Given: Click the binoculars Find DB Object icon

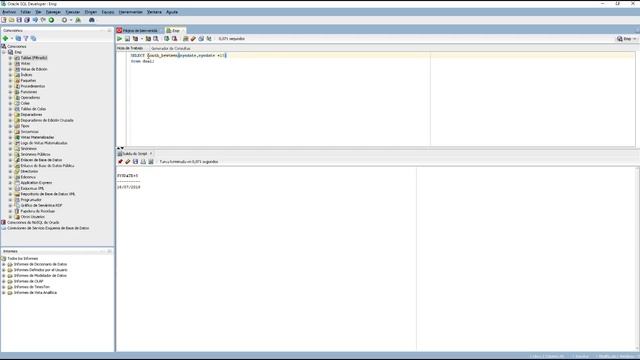Looking at the screenshot, I should [x=92, y=20].
